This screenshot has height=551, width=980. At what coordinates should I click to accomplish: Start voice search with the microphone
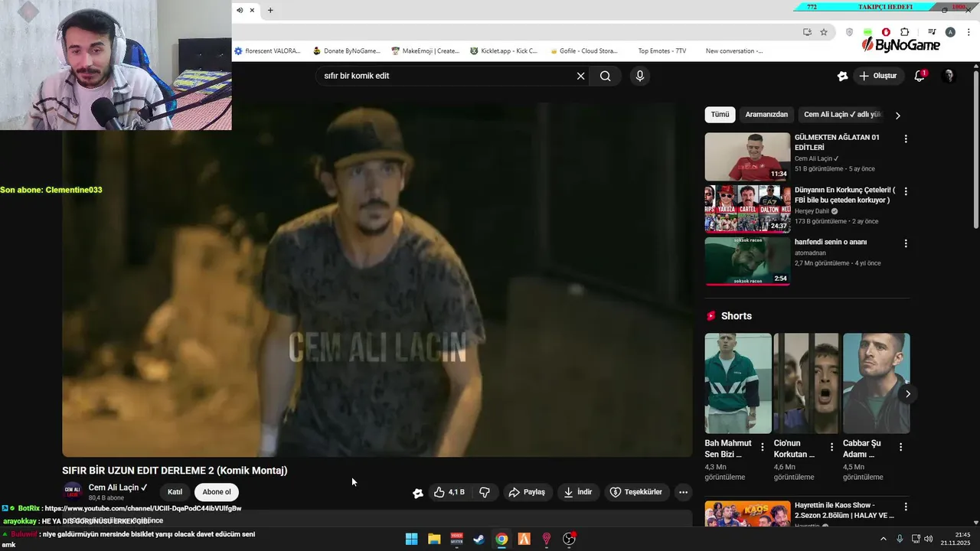coord(640,76)
